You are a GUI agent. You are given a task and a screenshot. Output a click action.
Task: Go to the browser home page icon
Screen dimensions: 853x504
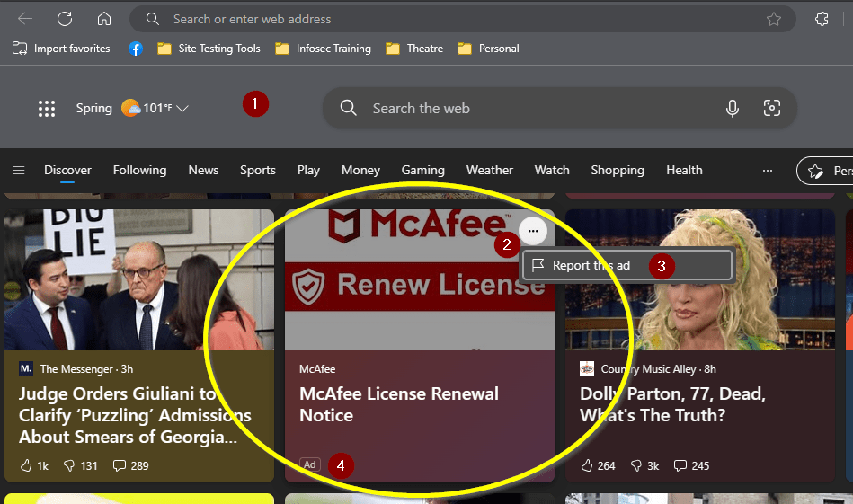[104, 19]
